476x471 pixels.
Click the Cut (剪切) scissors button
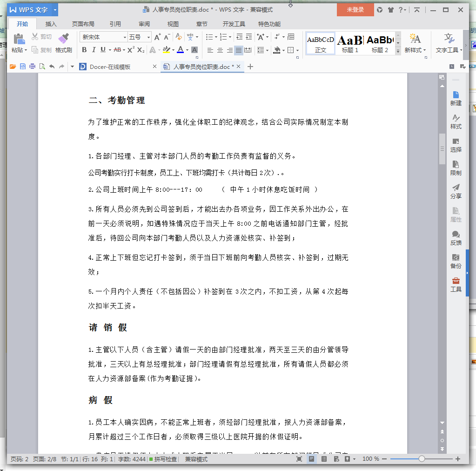click(x=41, y=37)
